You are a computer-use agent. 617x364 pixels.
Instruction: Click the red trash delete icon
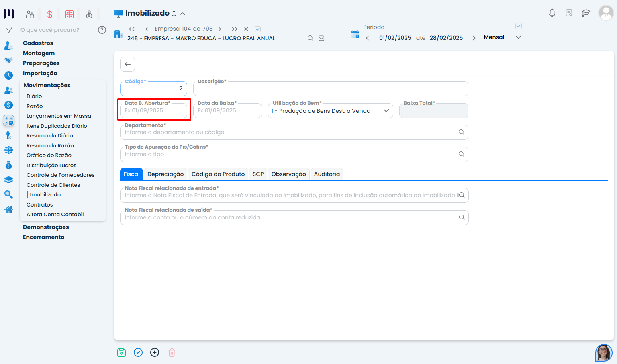172,352
